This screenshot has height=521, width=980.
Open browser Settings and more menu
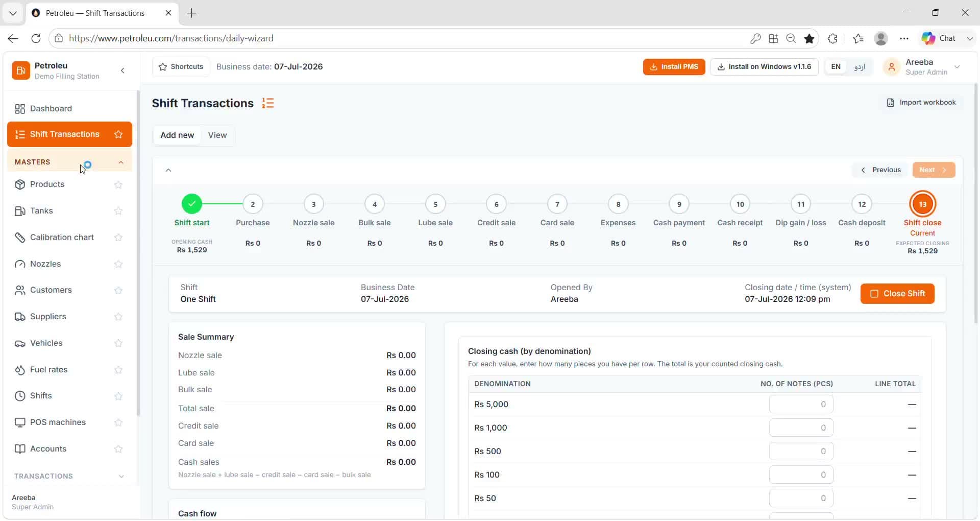point(904,38)
